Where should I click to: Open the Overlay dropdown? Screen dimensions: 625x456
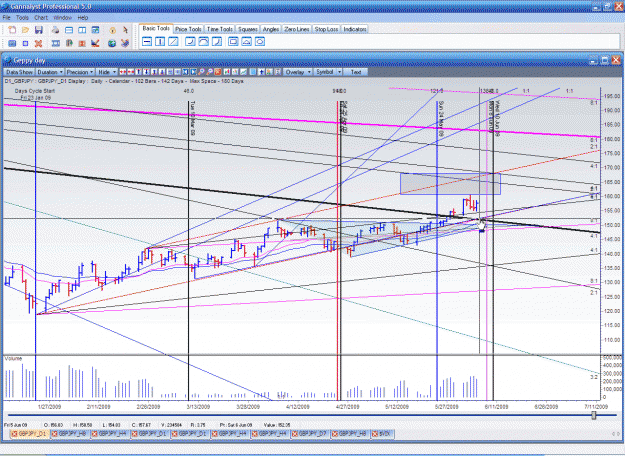298,72
